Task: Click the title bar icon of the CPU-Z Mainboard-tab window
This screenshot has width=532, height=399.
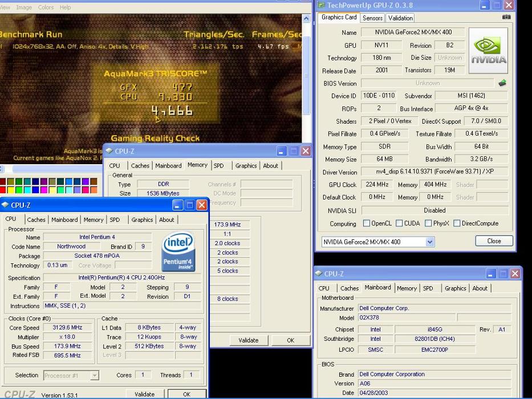Action: tap(319, 274)
